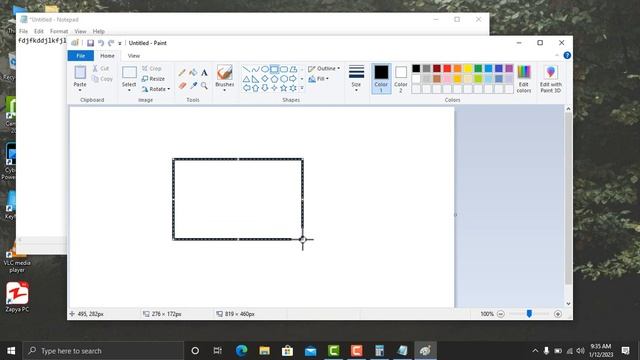Select the Magnifier tool

pos(204,85)
